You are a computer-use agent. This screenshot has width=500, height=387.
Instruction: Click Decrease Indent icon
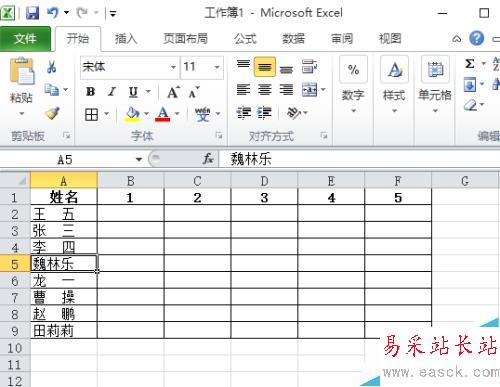point(244,113)
